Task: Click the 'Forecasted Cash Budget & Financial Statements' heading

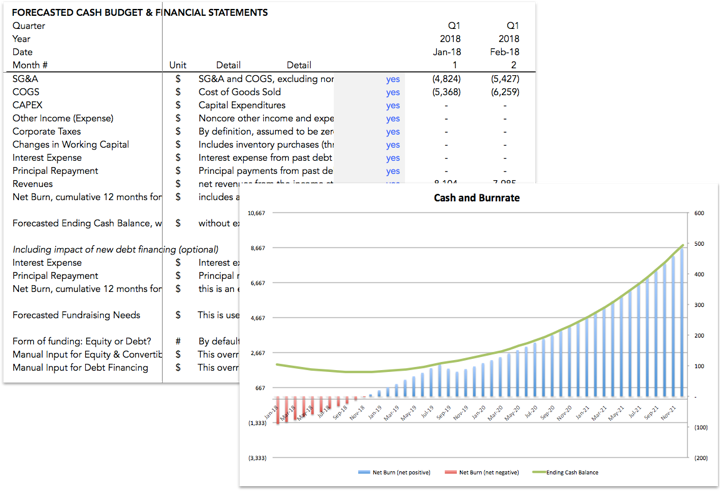Action: tap(139, 13)
